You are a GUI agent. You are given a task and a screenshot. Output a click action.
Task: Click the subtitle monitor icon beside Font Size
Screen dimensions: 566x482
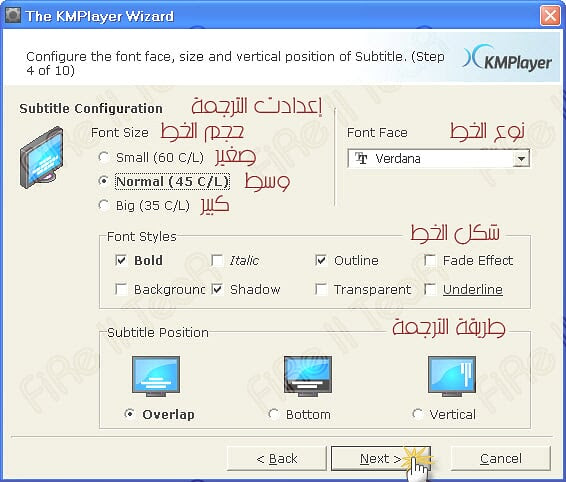tap(41, 157)
